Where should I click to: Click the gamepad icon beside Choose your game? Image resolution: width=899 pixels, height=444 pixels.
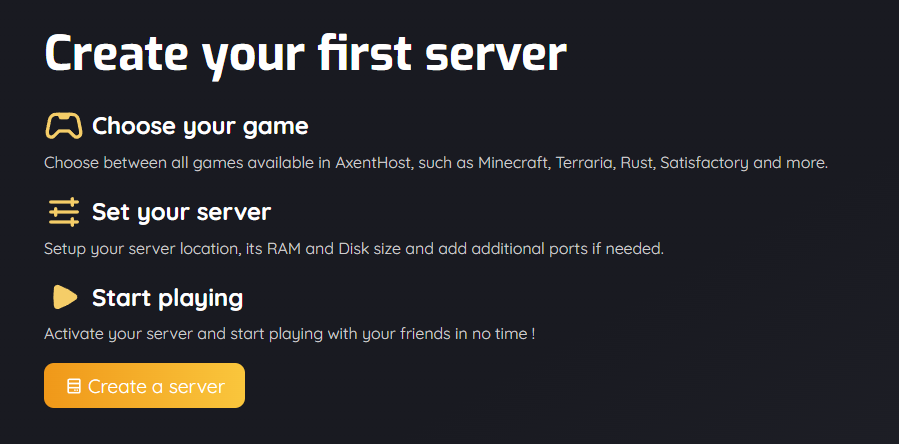pos(64,126)
